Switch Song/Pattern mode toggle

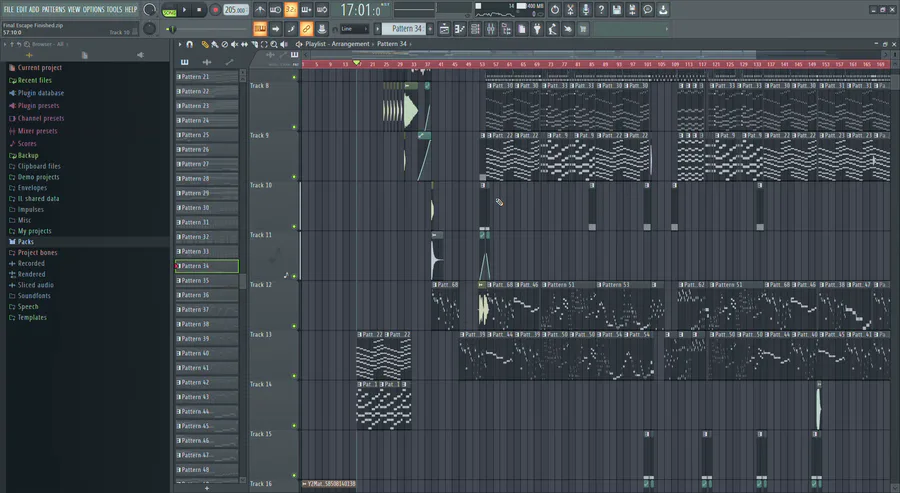(x=169, y=10)
